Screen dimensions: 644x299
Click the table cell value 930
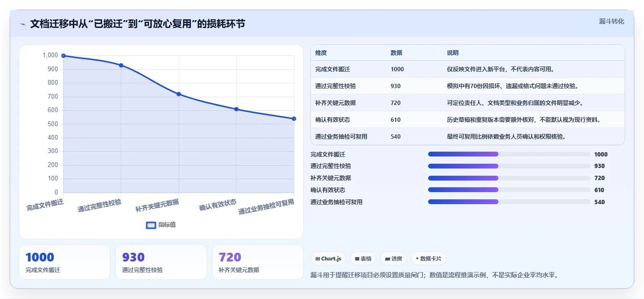(396, 86)
